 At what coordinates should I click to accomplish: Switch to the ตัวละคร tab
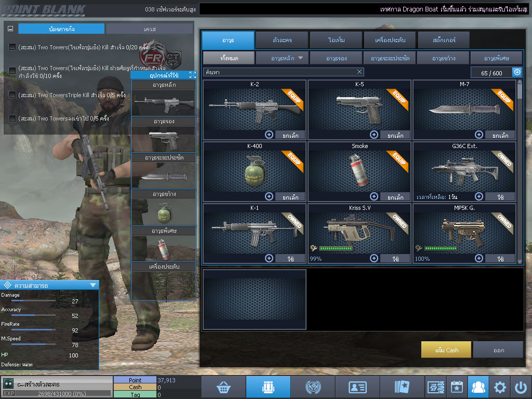(x=282, y=40)
